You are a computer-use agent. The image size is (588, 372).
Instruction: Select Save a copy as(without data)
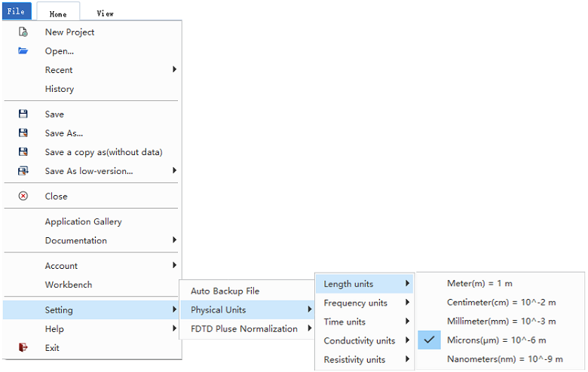click(x=92, y=152)
